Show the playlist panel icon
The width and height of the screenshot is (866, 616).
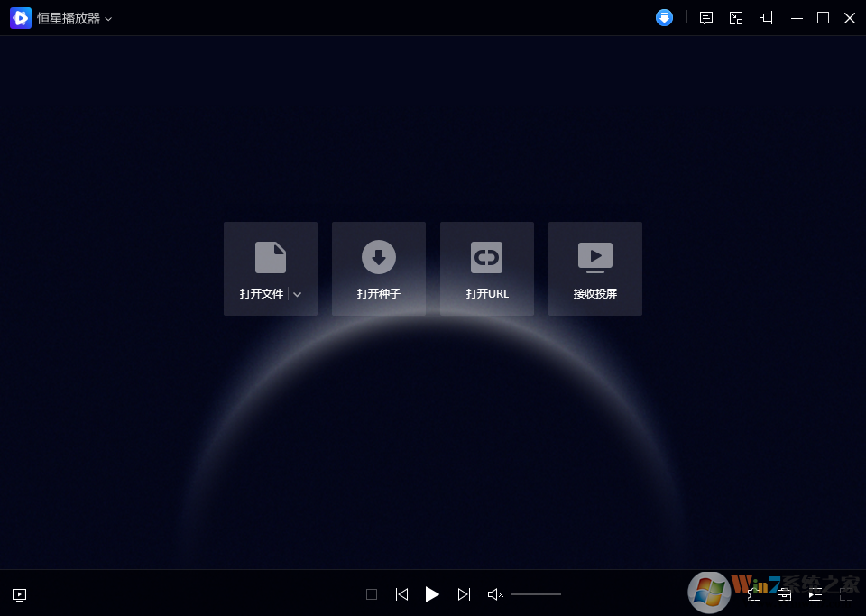[x=815, y=594]
